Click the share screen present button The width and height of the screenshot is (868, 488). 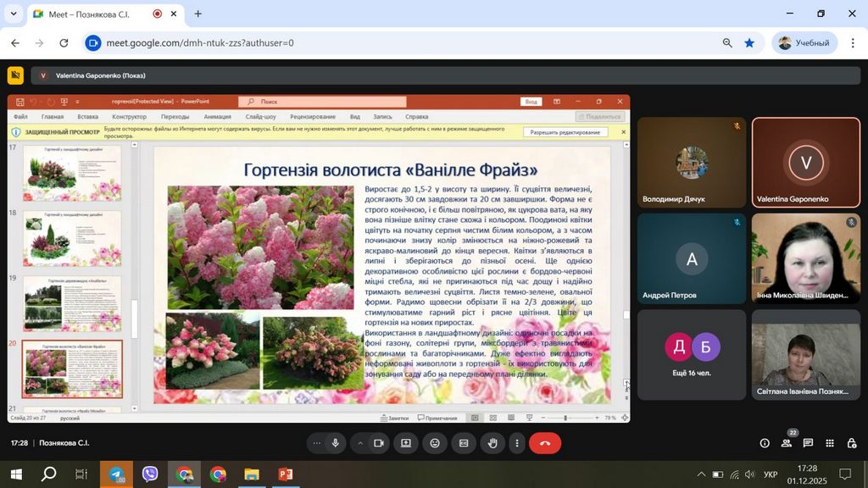(406, 443)
